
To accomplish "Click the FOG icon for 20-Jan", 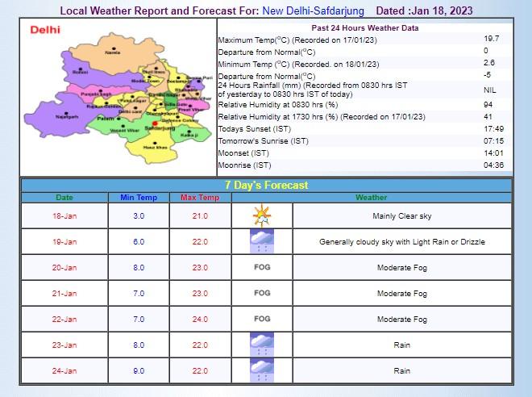I will point(261,267).
